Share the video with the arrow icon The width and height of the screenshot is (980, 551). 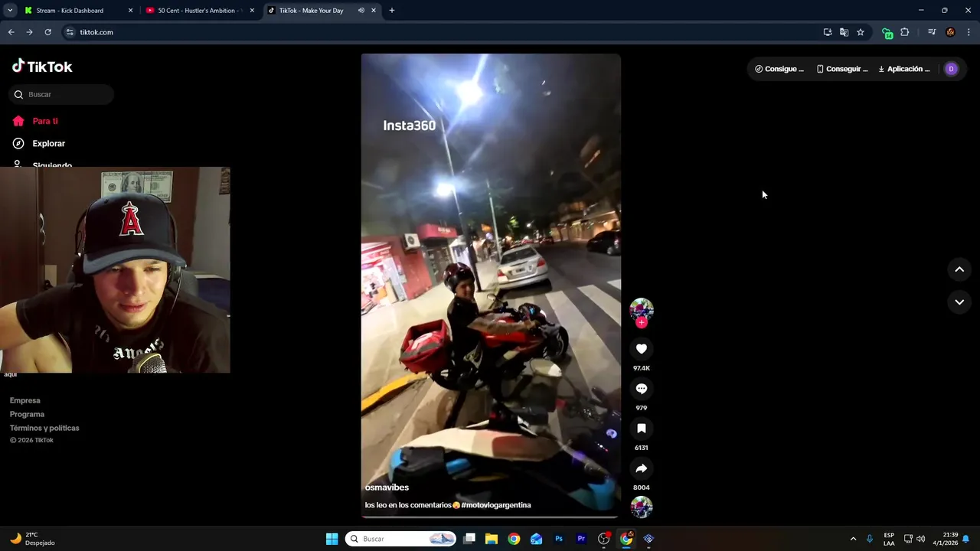coord(642,468)
